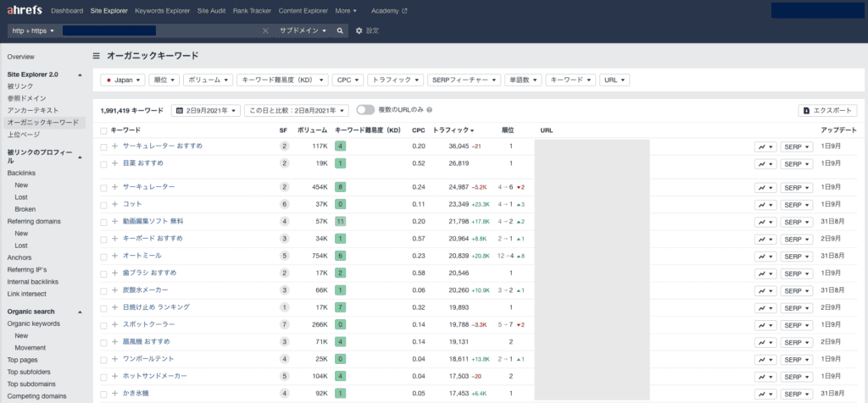
Task: Check the ホットサンドメーカー row checkbox
Action: (x=103, y=377)
